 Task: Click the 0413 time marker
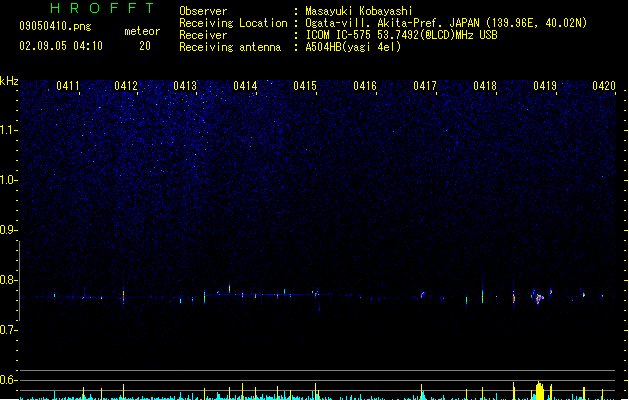coord(185,86)
